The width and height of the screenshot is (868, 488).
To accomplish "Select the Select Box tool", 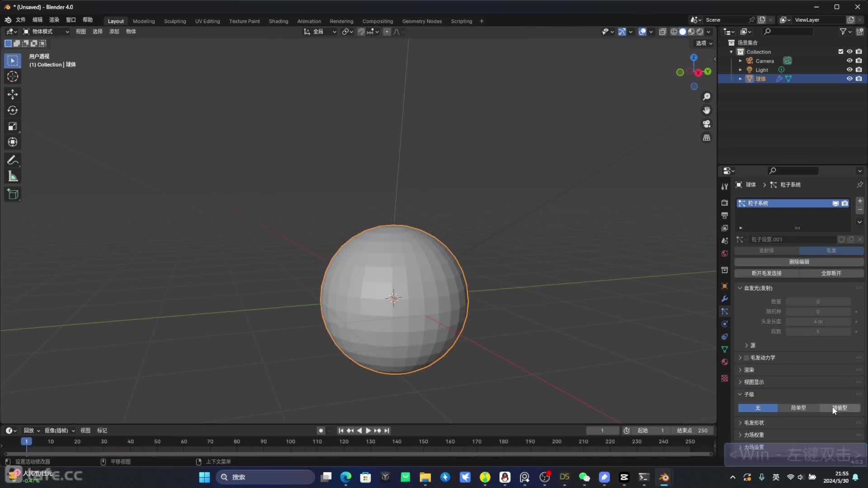I will [x=13, y=61].
